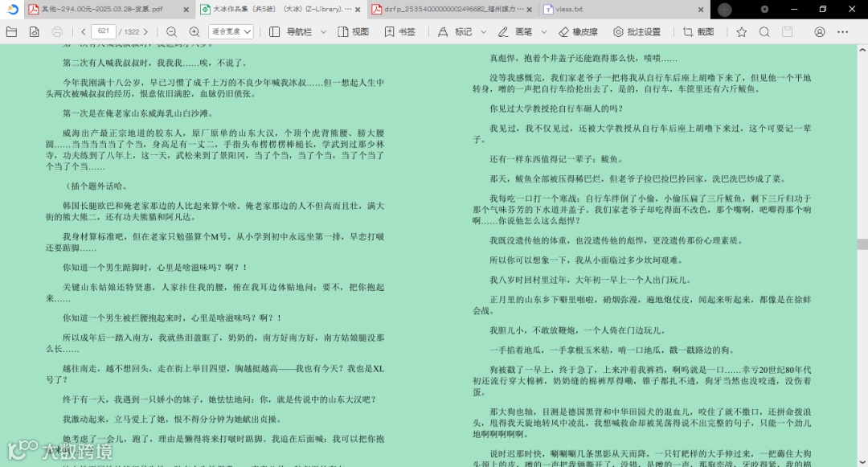This screenshot has height=467, width=868.
Task: Click the search magnifier icon
Action: tap(764, 32)
